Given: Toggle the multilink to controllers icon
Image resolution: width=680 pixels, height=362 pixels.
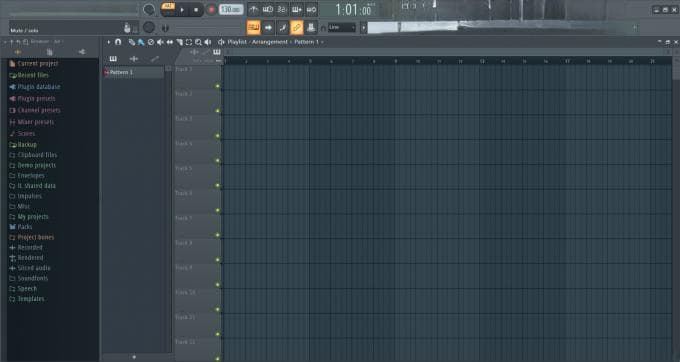Looking at the screenshot, I should pos(311,28).
